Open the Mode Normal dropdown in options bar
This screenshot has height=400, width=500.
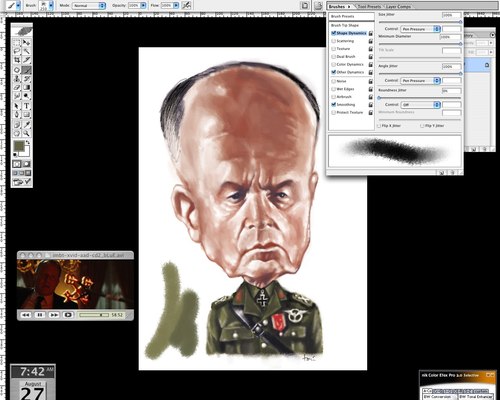[89, 6]
